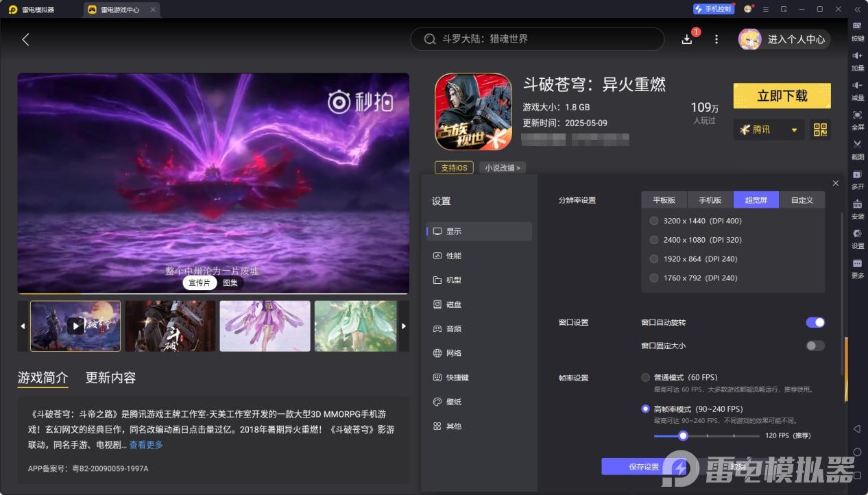This screenshot has width=868, height=495.
Task: Click the 手机控制 phone control button
Action: point(713,9)
